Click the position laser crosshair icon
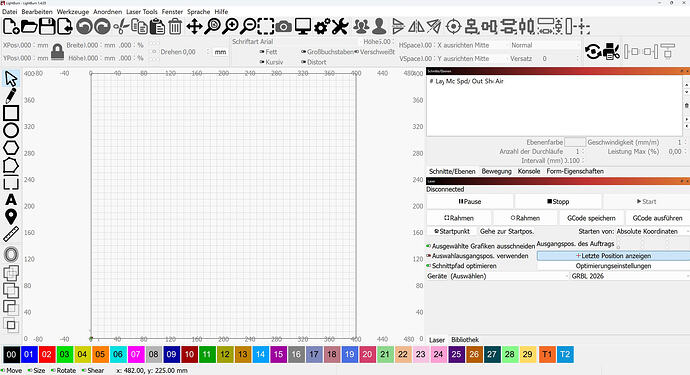This screenshot has height=375, width=690. (453, 27)
